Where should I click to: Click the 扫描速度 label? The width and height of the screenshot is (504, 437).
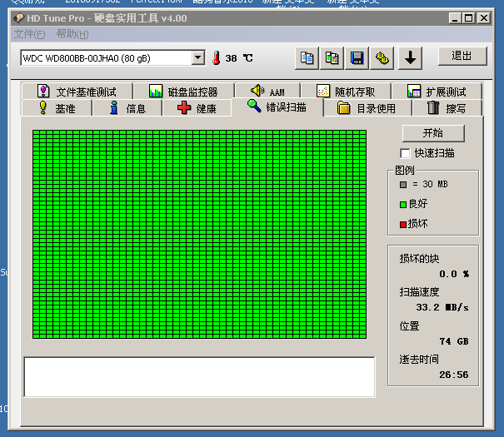419,292
